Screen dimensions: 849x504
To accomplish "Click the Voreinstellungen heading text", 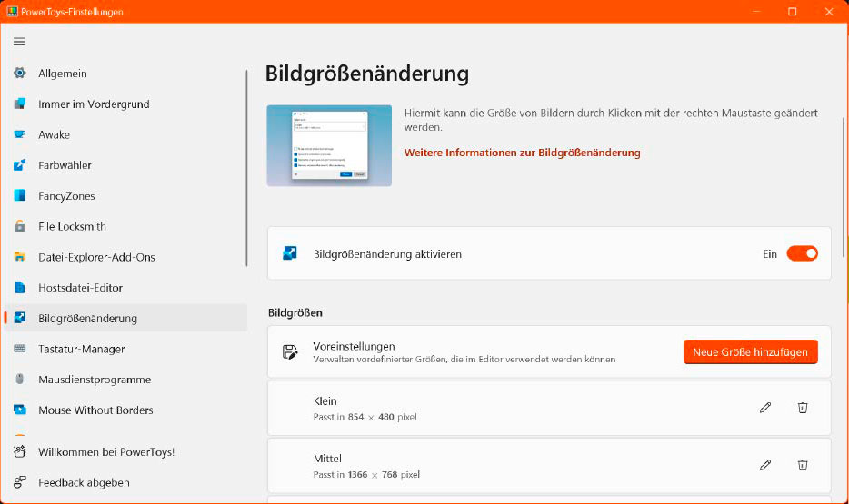I will click(x=354, y=346).
